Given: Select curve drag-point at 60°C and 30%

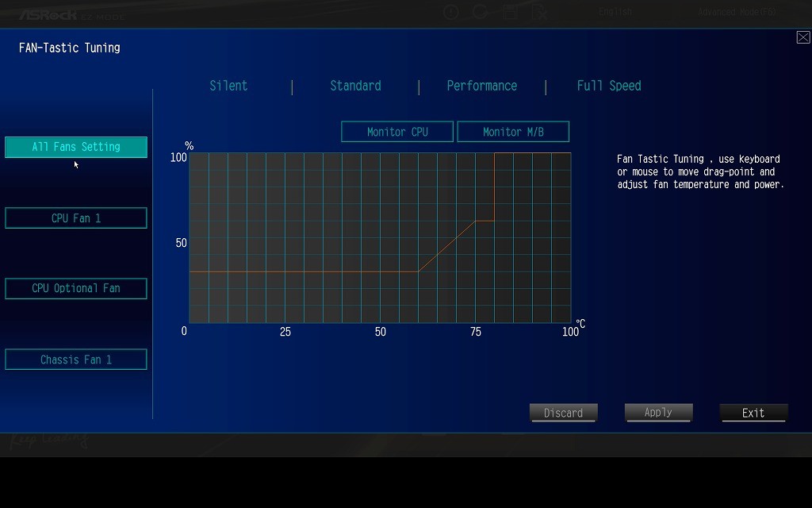Looking at the screenshot, I should coord(419,271).
